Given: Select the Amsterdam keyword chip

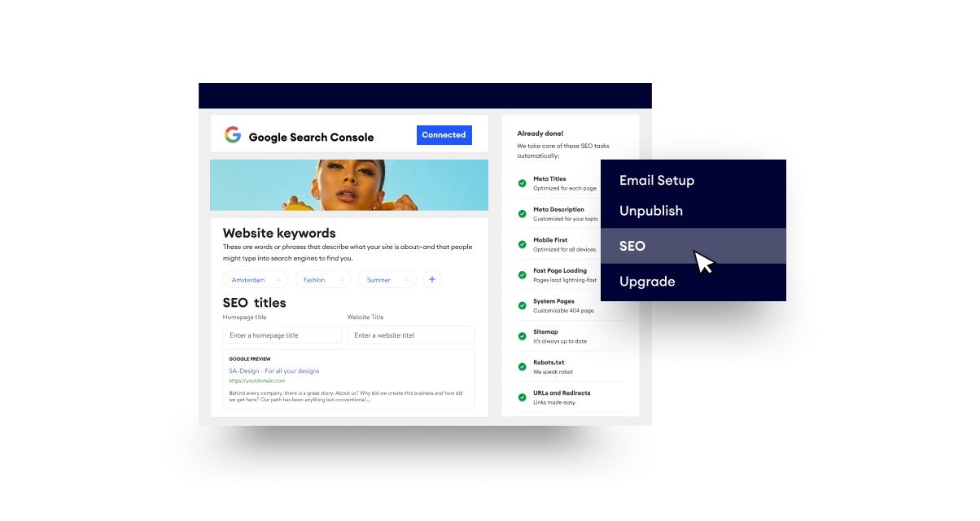Looking at the screenshot, I should (256, 279).
